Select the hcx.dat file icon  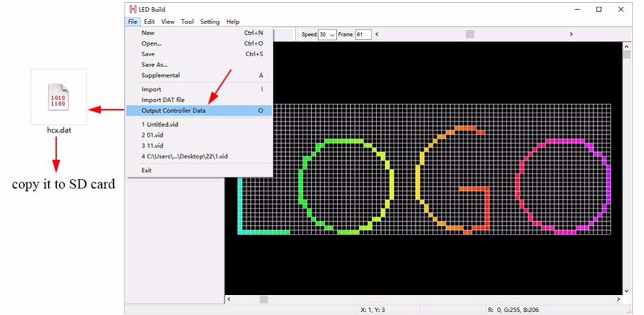tap(59, 97)
